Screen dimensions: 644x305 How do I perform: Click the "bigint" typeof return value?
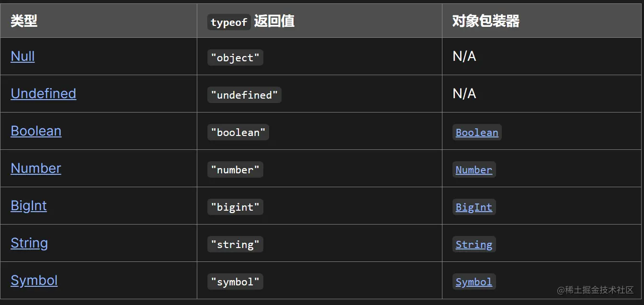point(235,207)
